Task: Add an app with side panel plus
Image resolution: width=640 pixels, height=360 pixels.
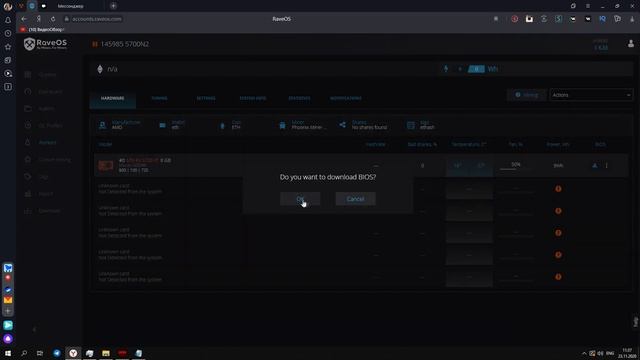Action: coord(8,311)
